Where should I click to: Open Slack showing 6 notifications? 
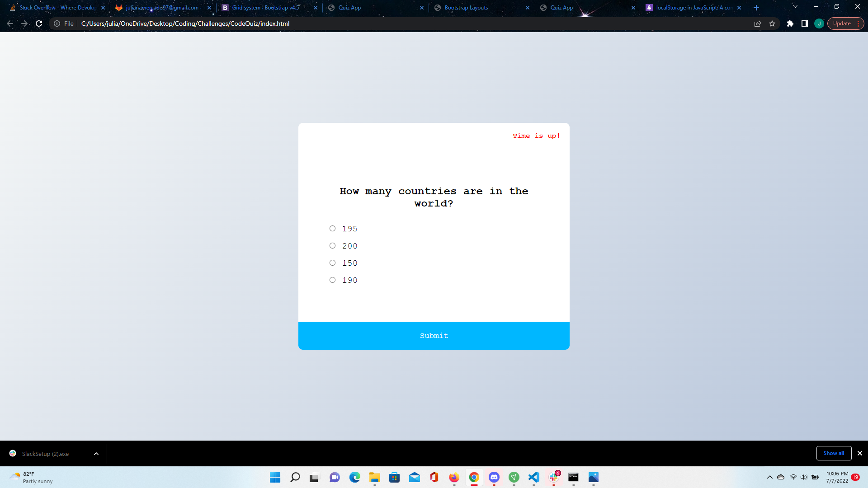click(553, 478)
